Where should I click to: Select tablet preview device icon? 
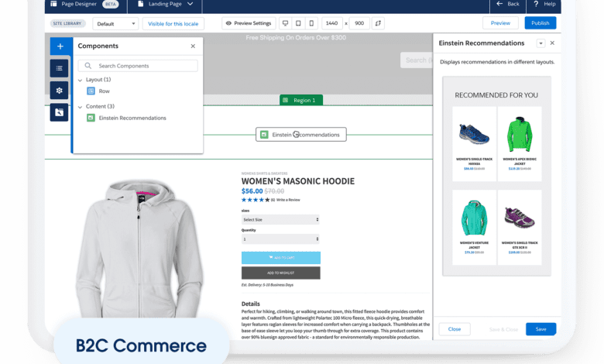(x=298, y=23)
